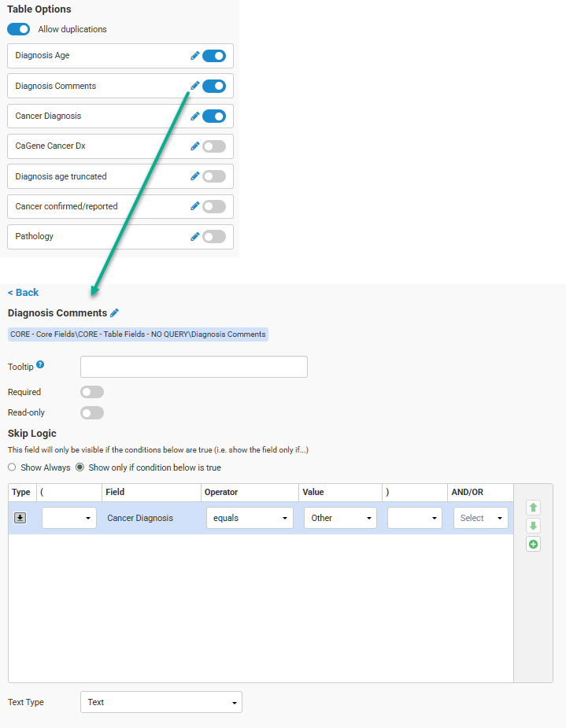This screenshot has height=728, width=566.
Task: Click inside the Tooltip text field
Action: click(x=194, y=367)
